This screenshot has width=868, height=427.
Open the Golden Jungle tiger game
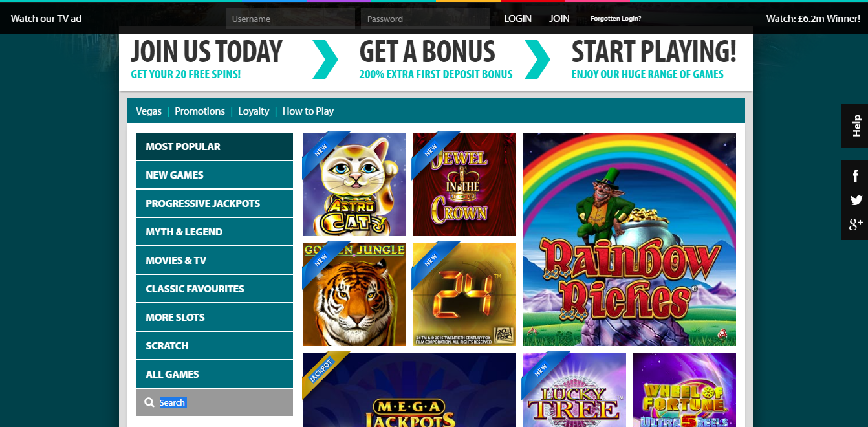click(x=354, y=294)
